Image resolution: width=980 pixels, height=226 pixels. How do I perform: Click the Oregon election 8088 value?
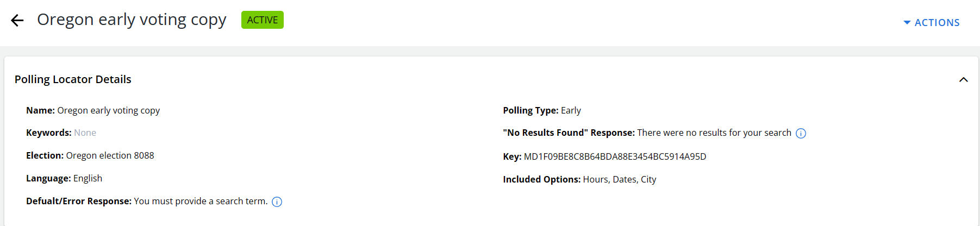110,155
